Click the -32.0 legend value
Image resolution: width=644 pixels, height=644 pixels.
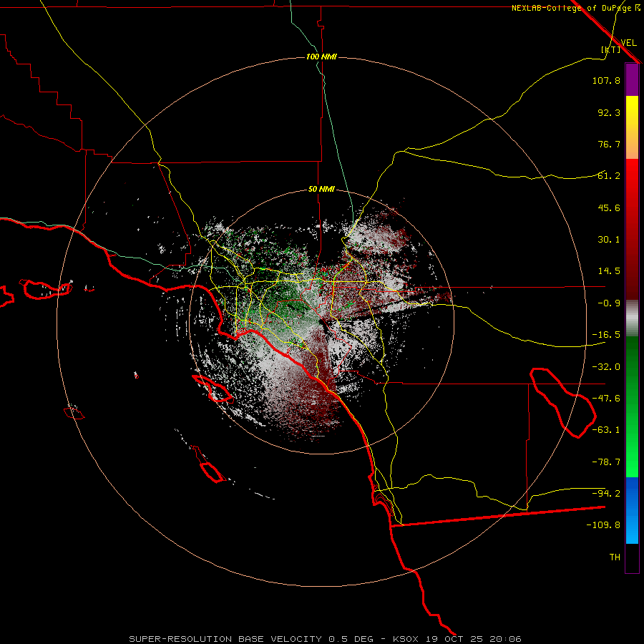(x=606, y=367)
